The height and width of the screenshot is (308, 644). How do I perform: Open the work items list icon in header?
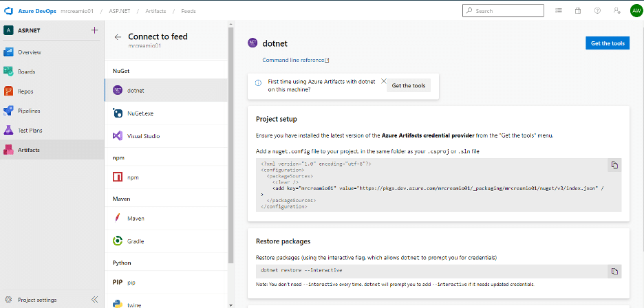pyautogui.click(x=559, y=11)
